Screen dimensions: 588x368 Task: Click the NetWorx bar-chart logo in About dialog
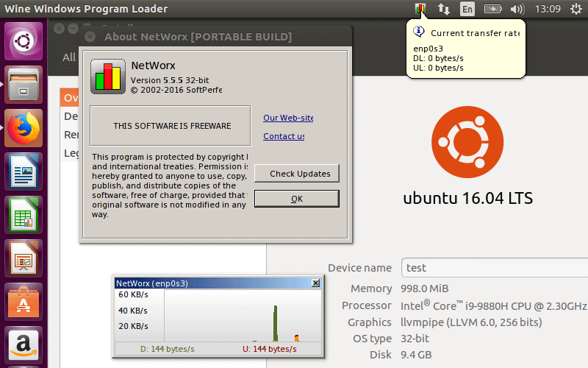point(108,77)
